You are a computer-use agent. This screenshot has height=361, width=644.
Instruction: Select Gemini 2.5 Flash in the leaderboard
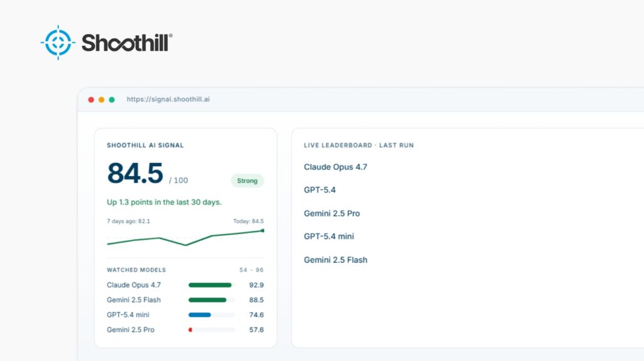(336, 260)
